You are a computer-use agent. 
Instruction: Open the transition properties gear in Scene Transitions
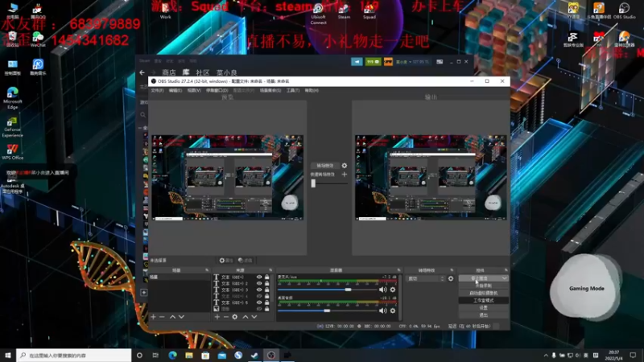[x=451, y=278]
